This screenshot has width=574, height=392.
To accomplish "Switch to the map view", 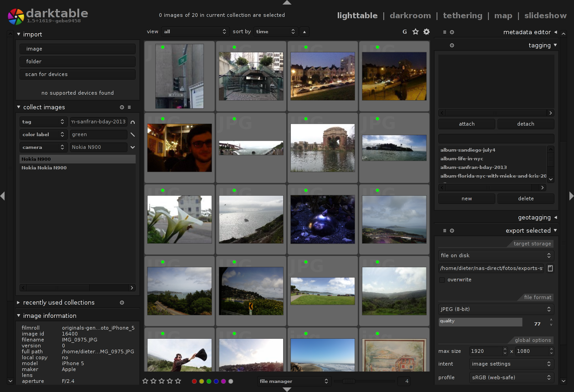I will click(503, 15).
